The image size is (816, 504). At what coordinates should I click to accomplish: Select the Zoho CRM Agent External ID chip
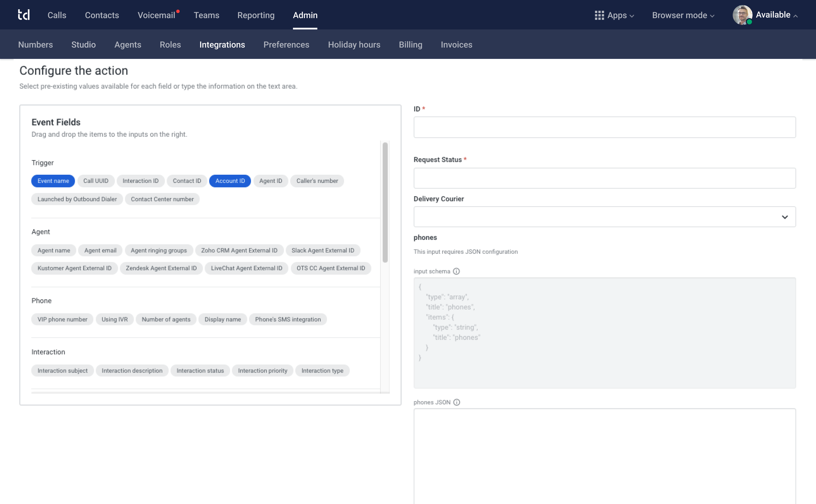[239, 251]
